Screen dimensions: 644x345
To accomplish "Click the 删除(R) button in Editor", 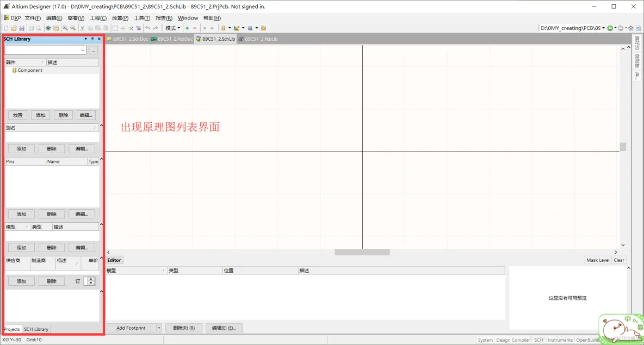I will [184, 328].
